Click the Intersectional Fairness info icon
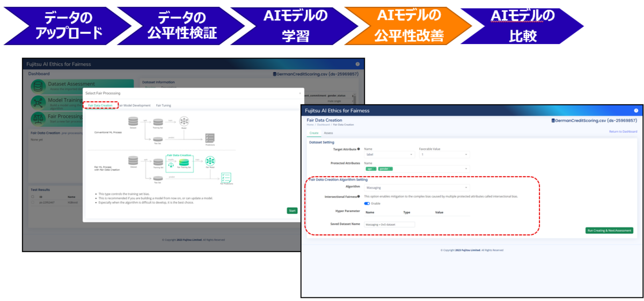The width and height of the screenshot is (644, 301). [x=359, y=197]
